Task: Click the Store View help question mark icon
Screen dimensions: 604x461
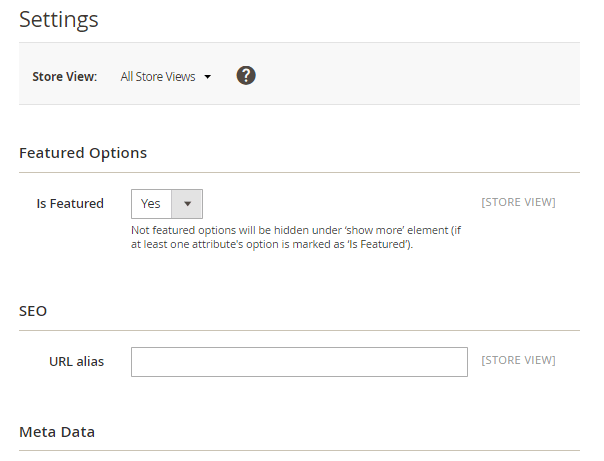Action: pos(246,75)
